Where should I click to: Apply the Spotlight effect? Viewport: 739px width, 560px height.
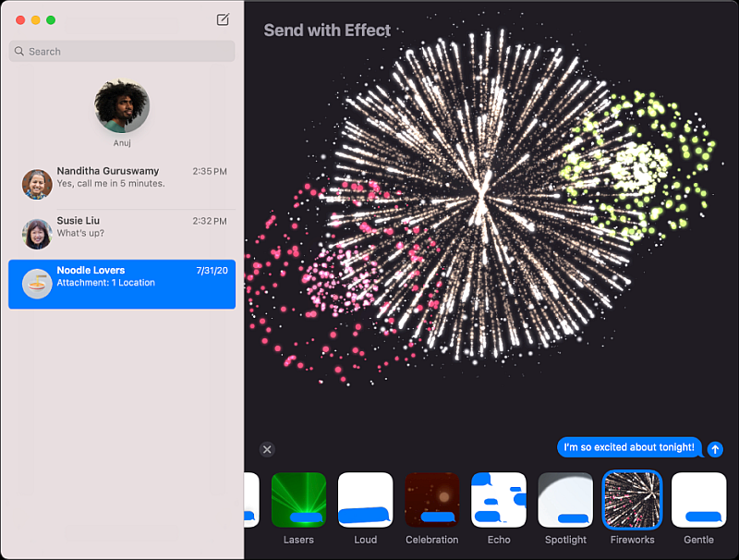coord(565,500)
